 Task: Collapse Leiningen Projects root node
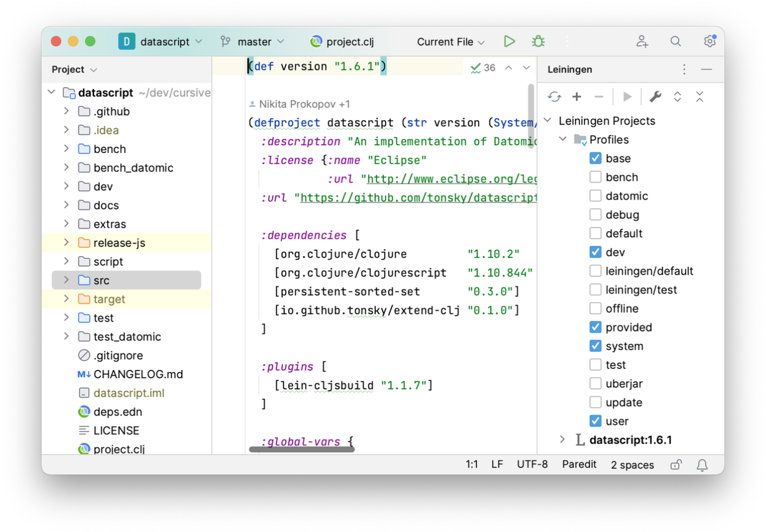point(548,121)
